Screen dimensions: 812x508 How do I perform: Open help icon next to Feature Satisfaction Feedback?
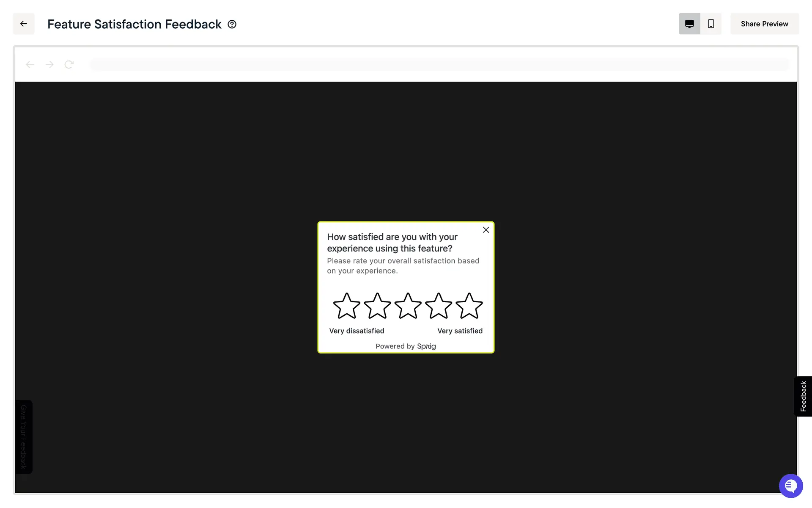point(232,24)
